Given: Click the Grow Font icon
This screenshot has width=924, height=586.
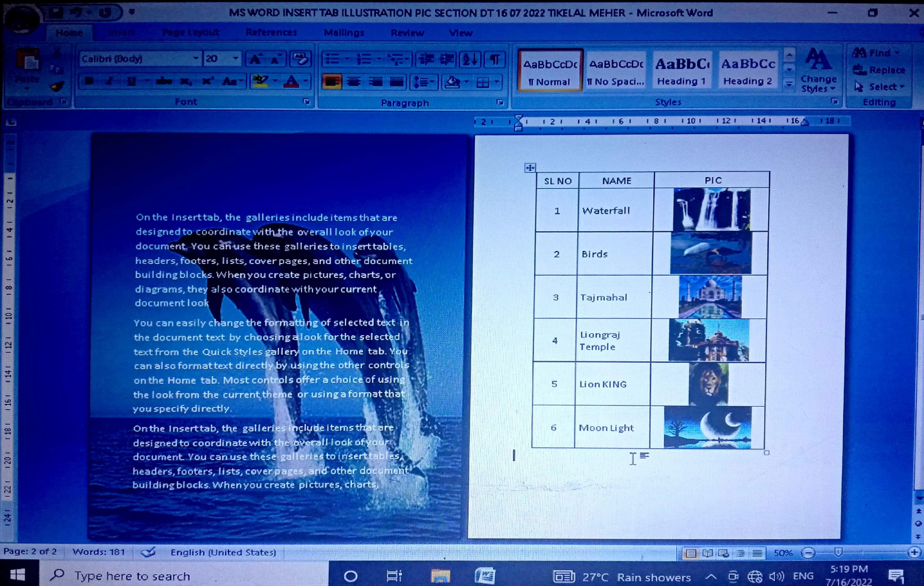Looking at the screenshot, I should click(255, 60).
